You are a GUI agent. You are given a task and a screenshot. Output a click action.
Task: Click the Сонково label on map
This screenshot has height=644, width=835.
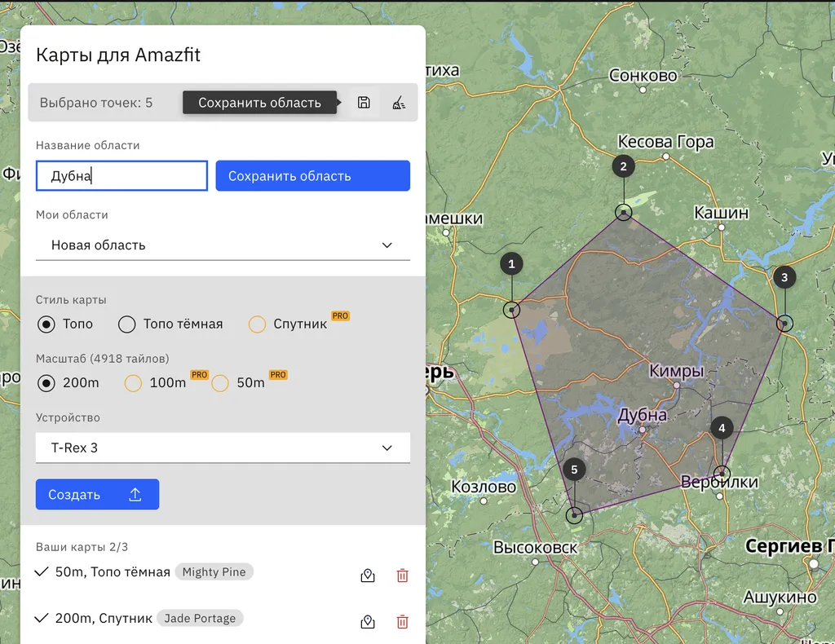point(643,76)
